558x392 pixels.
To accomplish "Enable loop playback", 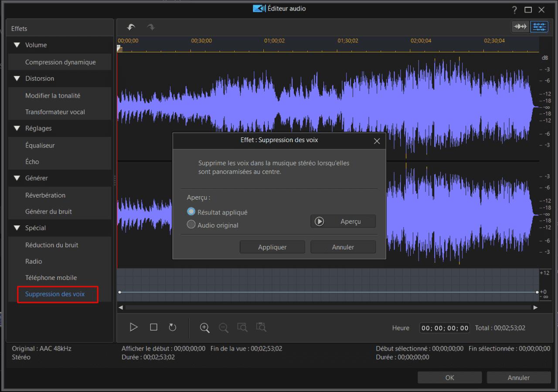I will pyautogui.click(x=172, y=327).
